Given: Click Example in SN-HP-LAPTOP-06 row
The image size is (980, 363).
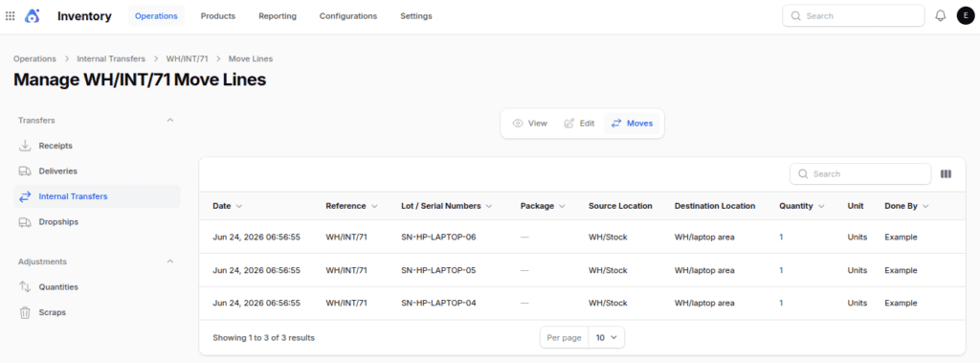Looking at the screenshot, I should point(901,238).
